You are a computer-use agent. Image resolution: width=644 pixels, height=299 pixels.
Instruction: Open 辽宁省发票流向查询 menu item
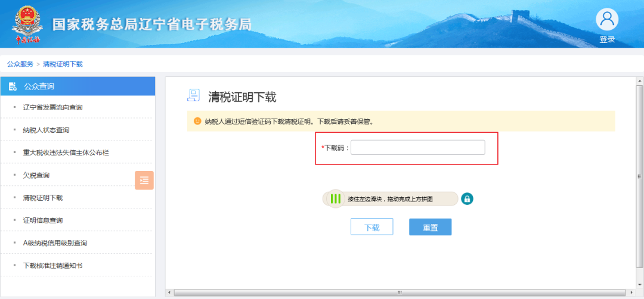click(x=53, y=107)
